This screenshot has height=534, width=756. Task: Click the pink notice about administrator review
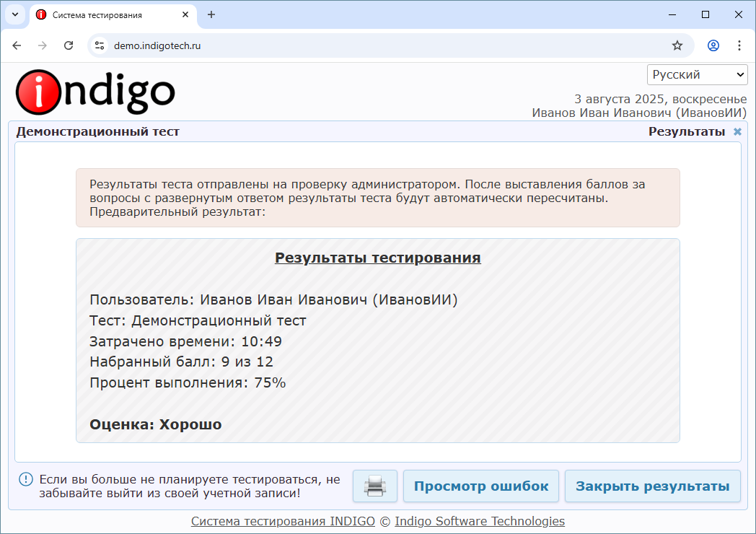(x=377, y=198)
